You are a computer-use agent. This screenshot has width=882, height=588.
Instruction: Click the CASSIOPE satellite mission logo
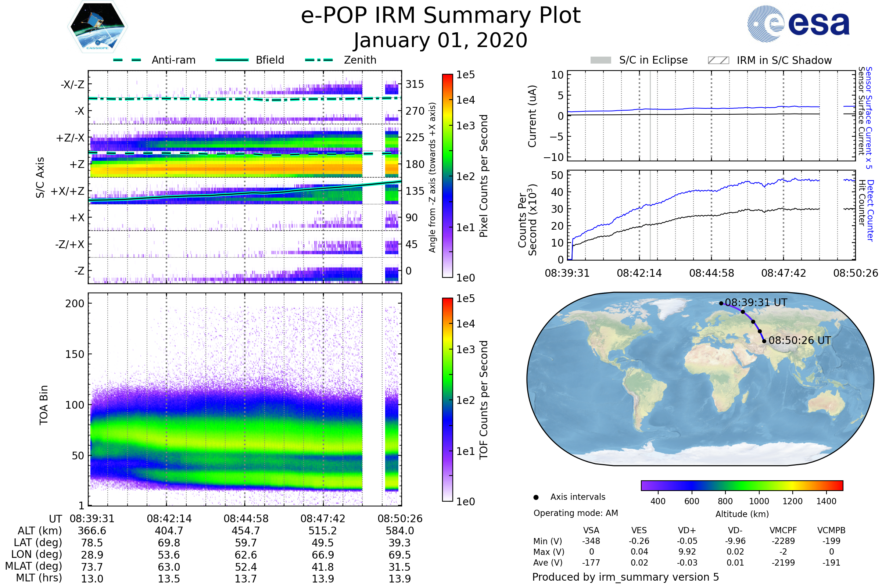(x=97, y=27)
